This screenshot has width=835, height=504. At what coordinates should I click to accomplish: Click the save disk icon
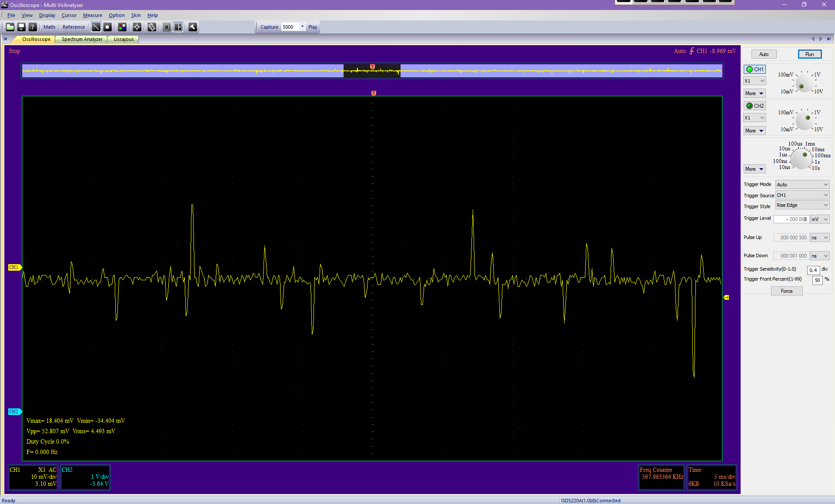21,27
